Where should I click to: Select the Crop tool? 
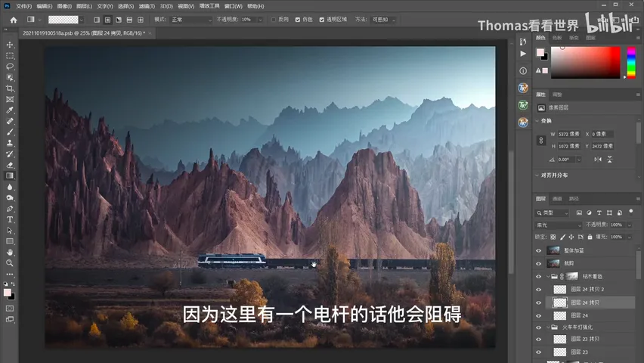coord(10,88)
